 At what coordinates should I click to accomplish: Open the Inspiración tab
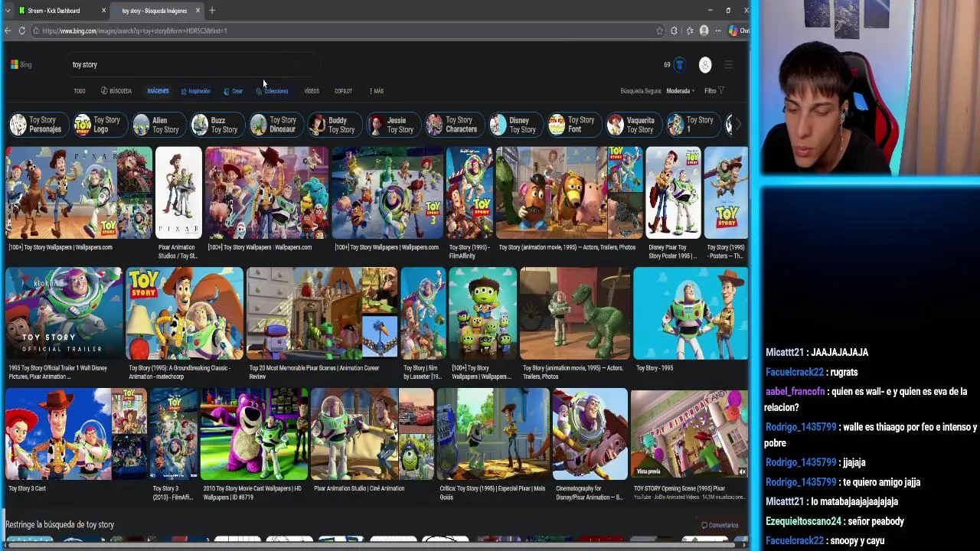point(195,91)
